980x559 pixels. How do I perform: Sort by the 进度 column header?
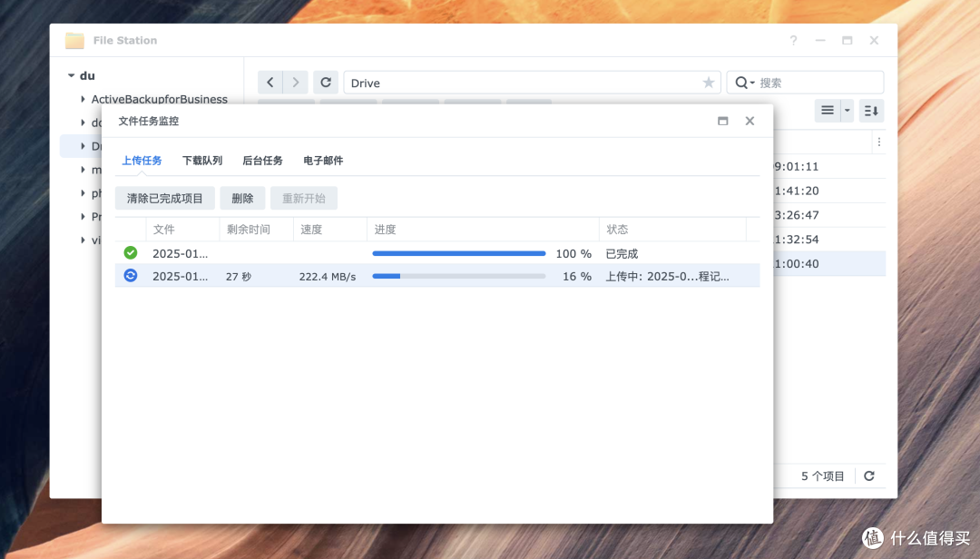[x=483, y=230]
